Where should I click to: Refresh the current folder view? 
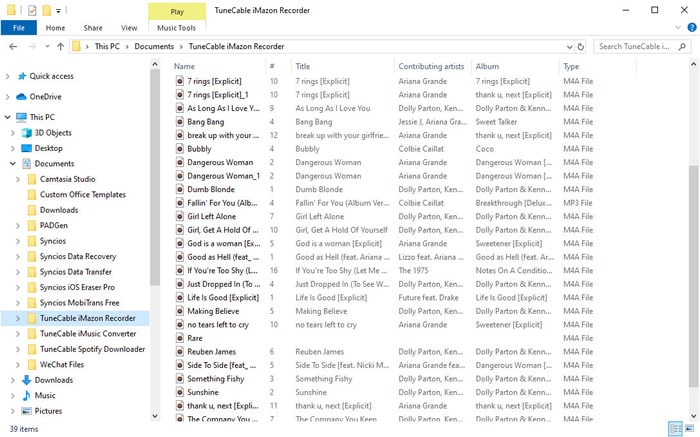pos(581,47)
